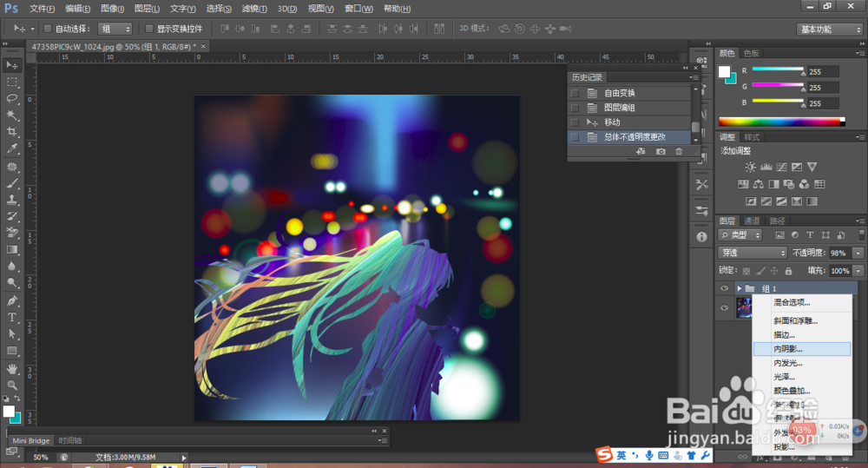Expand the 组 1 group triangle
868x468 pixels.
[x=739, y=288]
